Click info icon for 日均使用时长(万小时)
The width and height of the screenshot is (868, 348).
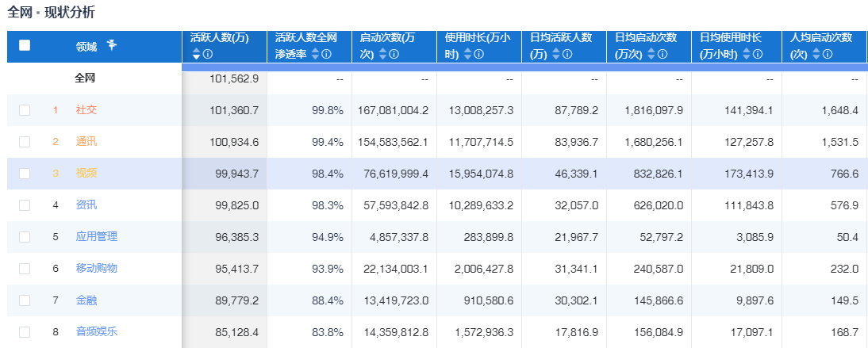tap(759, 55)
